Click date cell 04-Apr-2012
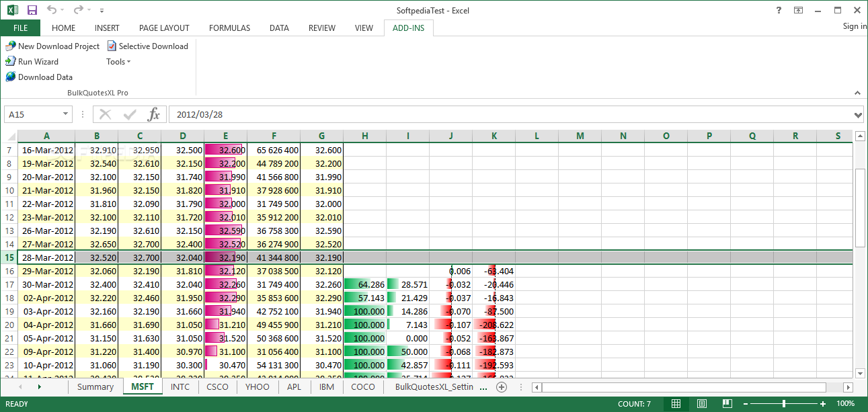This screenshot has width=868, height=412. (46, 325)
